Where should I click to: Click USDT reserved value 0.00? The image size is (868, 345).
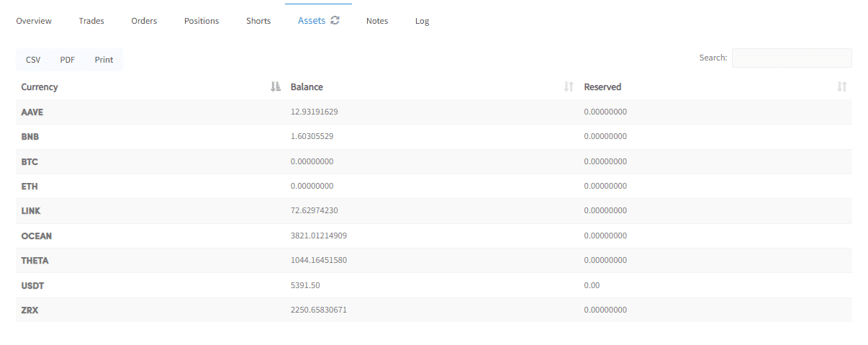pos(592,285)
